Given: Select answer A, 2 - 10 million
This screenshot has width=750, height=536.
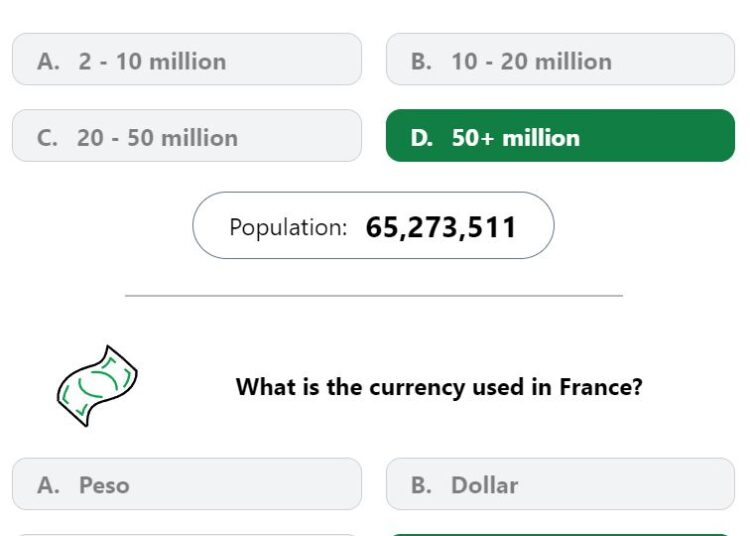Looking at the screenshot, I should click(x=187, y=59).
